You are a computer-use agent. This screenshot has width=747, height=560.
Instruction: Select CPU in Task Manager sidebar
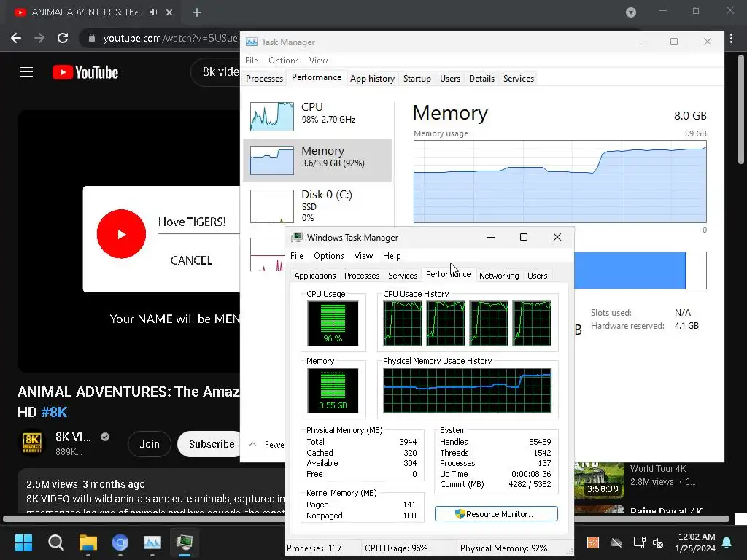[x=318, y=116]
